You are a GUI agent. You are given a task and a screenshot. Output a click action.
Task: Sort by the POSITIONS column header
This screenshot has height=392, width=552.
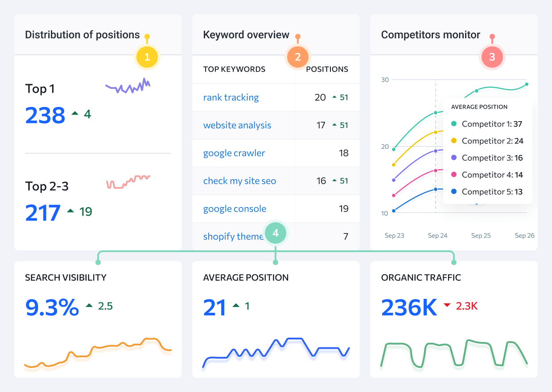point(327,69)
